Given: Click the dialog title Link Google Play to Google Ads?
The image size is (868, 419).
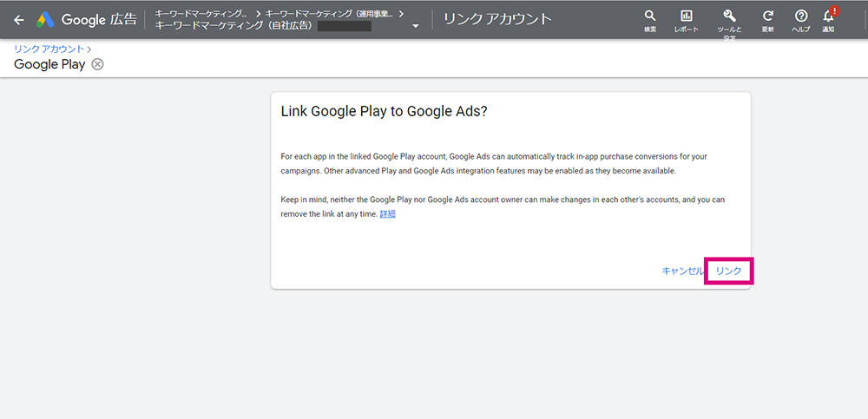Looking at the screenshot, I should click(385, 111).
